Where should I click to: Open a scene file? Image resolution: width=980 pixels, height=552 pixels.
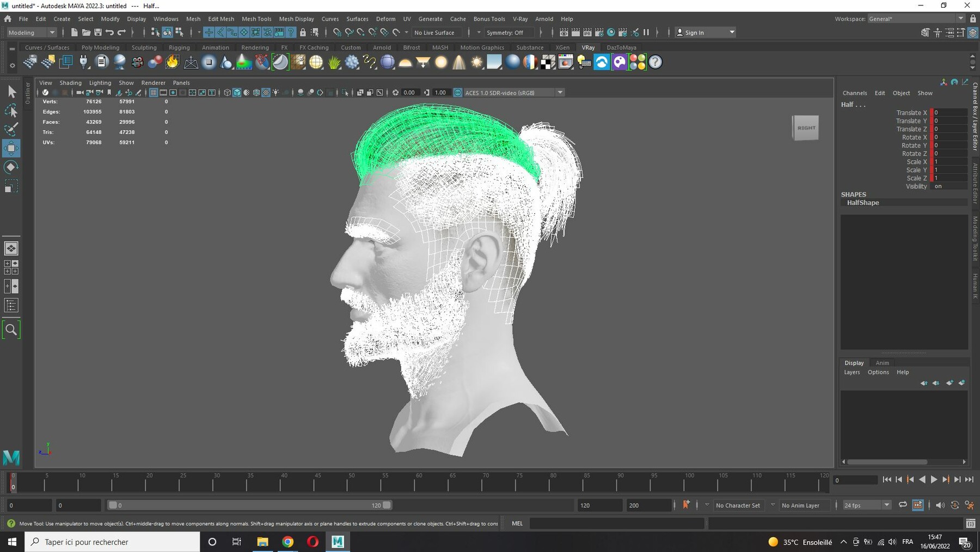pos(86,33)
